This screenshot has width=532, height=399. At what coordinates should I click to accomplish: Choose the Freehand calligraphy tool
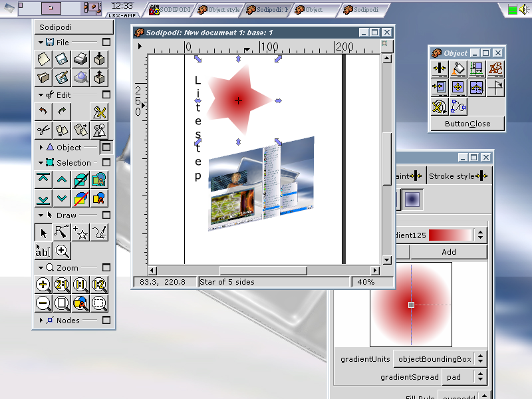[99, 232]
